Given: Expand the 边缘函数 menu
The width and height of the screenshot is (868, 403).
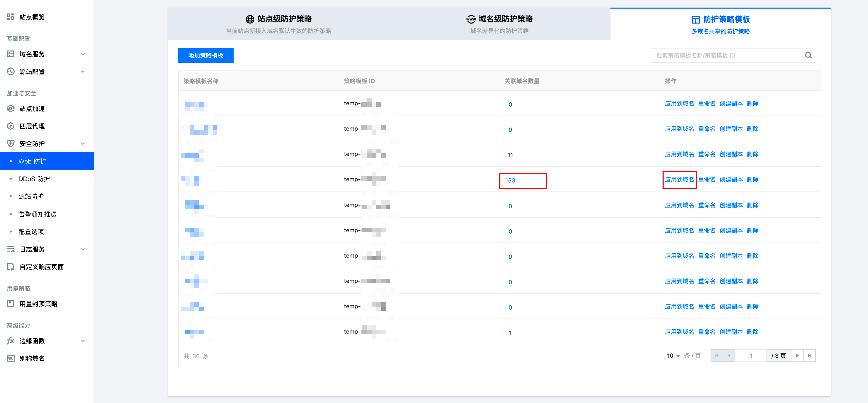Looking at the screenshot, I should pos(83,341).
